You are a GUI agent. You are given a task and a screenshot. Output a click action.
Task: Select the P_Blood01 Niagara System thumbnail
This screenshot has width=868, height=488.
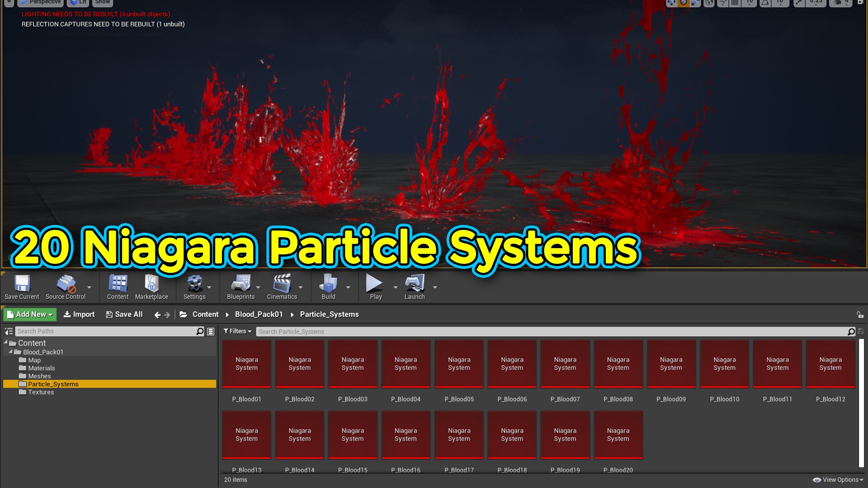[x=246, y=364]
